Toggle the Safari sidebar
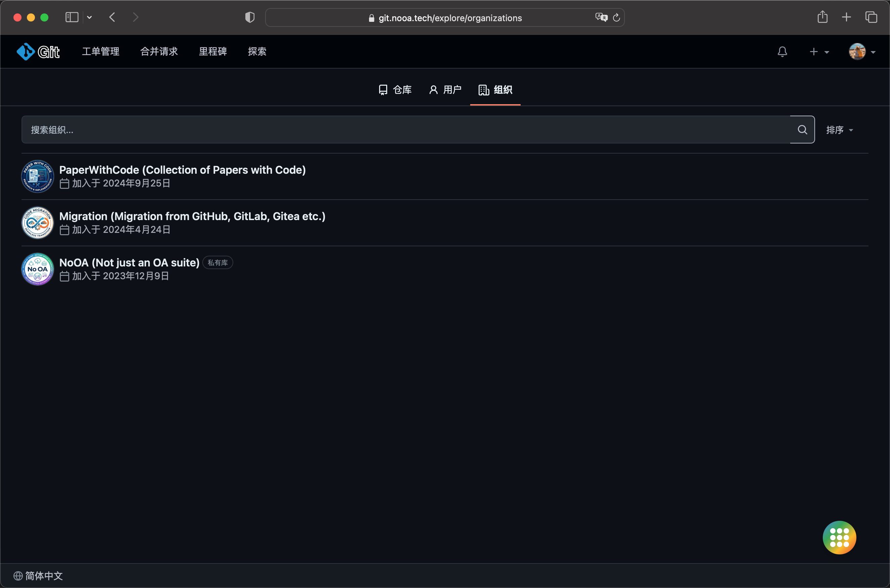 click(x=72, y=17)
